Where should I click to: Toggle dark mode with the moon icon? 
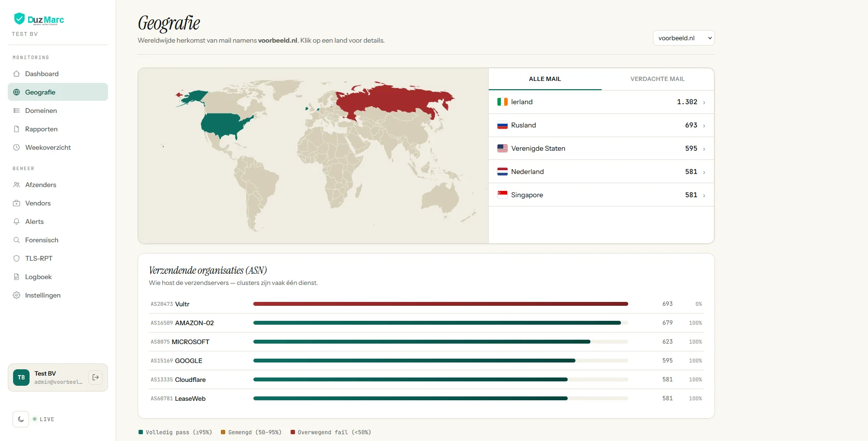coord(21,419)
